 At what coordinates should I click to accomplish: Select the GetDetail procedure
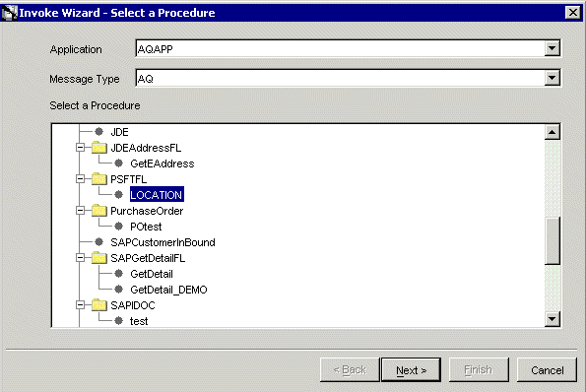click(x=152, y=274)
